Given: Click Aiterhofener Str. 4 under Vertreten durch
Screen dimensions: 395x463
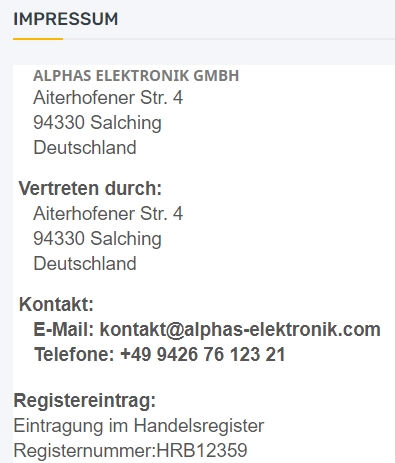Looking at the screenshot, I should click(108, 214).
